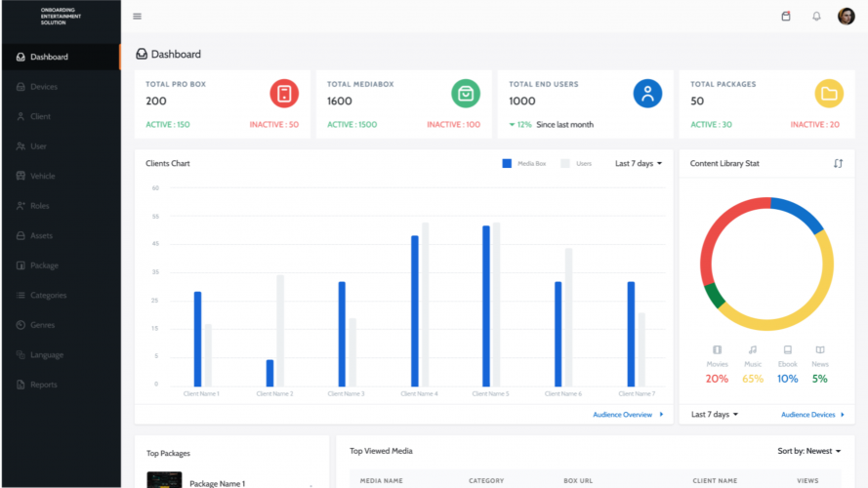Image resolution: width=868 pixels, height=488 pixels.
Task: Click the yellow Total Packages folder icon
Action: coord(829,94)
